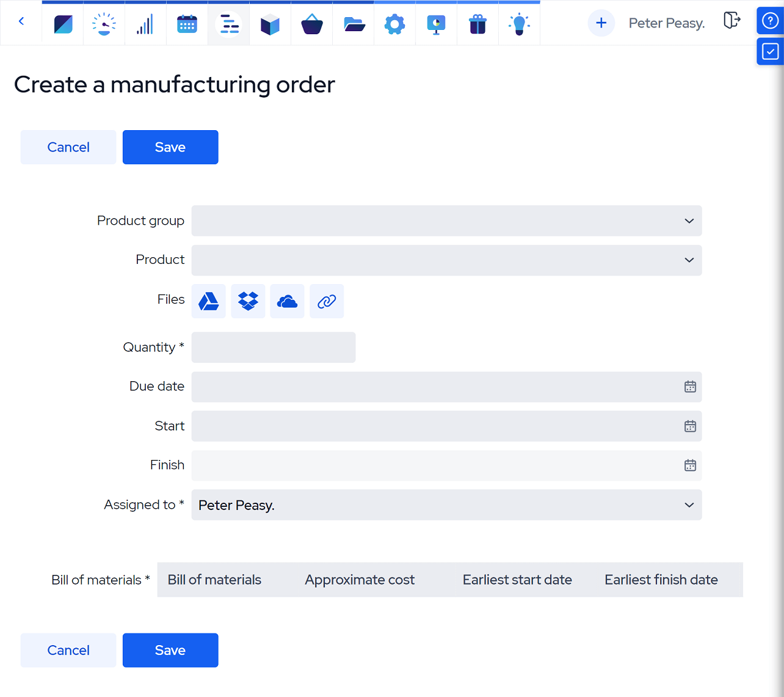Screen dimensions: 784x697
Task: Open the dashboard gauge icon
Action: pos(104,24)
